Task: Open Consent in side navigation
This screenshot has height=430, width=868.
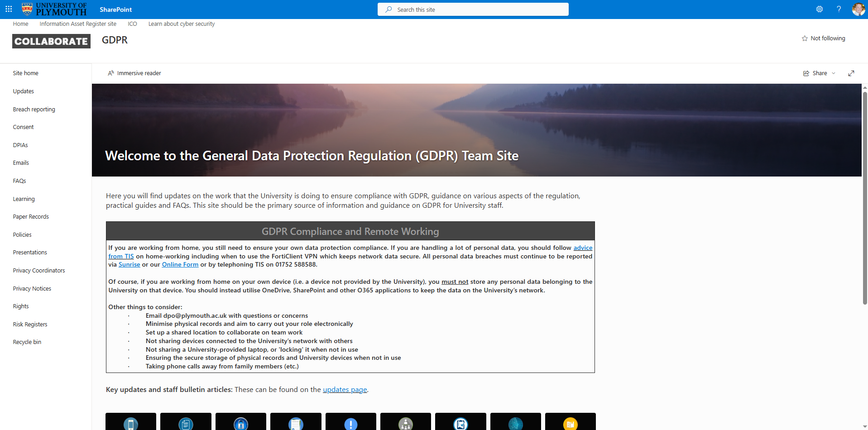Action: coord(24,127)
